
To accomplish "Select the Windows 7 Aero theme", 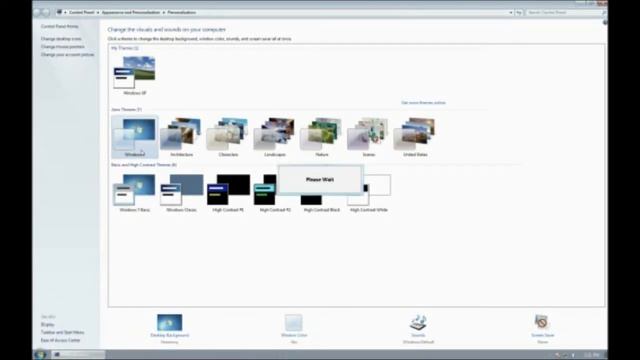I will [135, 137].
